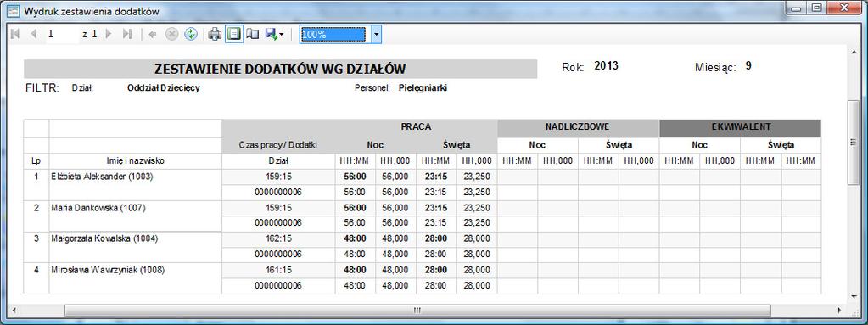Click vertical scrollbar down arrow
The width and height of the screenshot is (868, 325).
854,298
